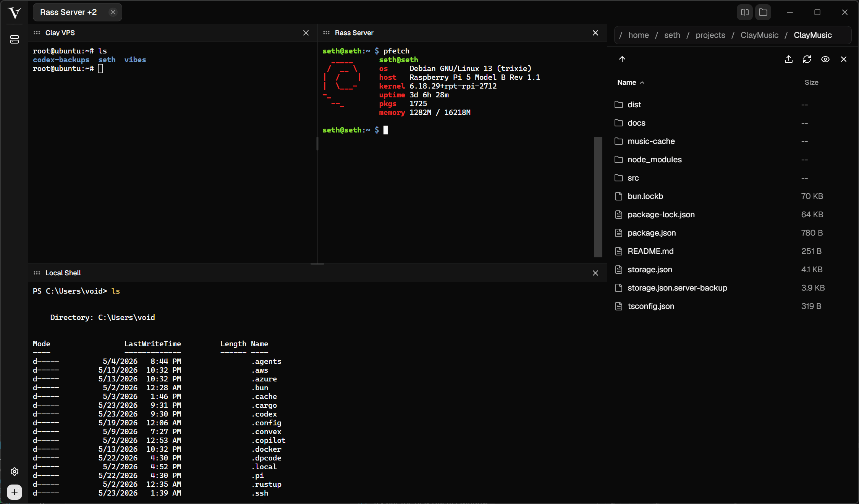Click root slash in the breadcrumb
Screen dimensions: 859x504
[621, 35]
